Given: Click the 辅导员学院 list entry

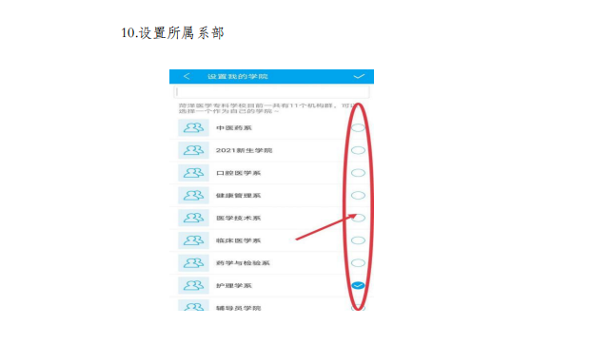Looking at the screenshot, I should [x=271, y=305].
